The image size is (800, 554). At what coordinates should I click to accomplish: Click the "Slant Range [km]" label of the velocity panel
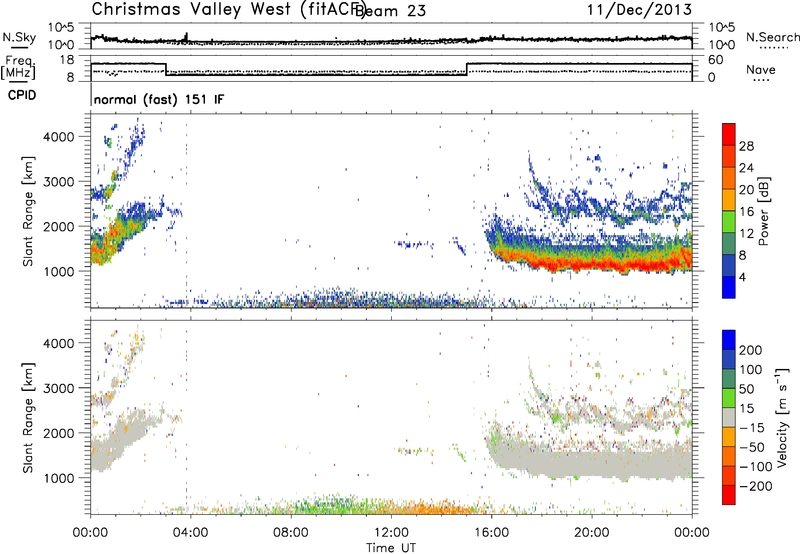pos(28,418)
